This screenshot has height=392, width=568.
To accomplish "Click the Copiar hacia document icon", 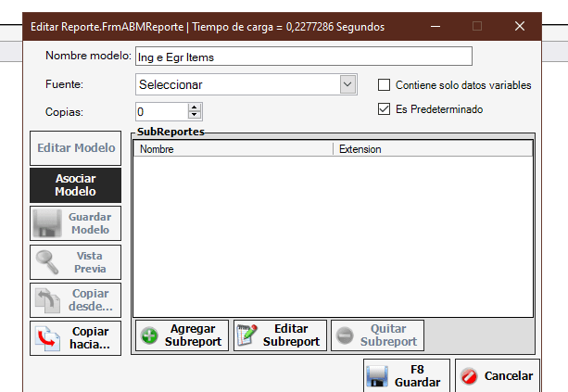I will (45, 339).
